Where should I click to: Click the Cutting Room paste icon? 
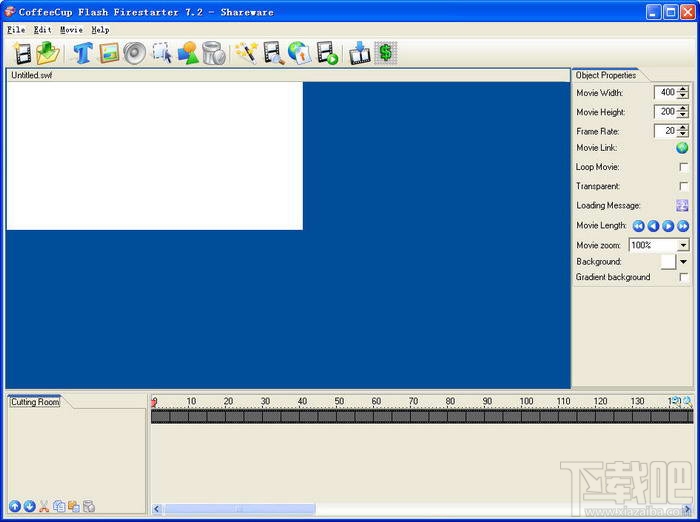(x=74, y=506)
